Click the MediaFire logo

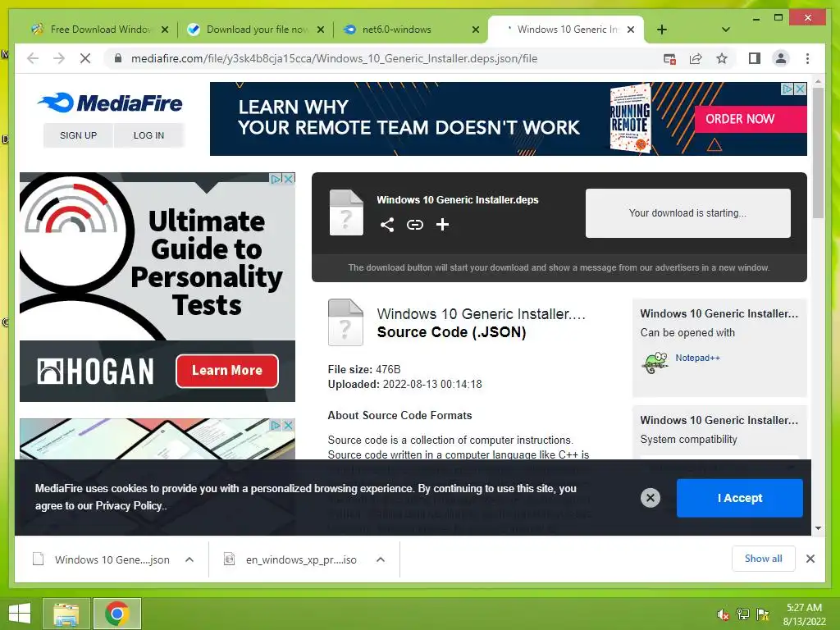point(111,103)
